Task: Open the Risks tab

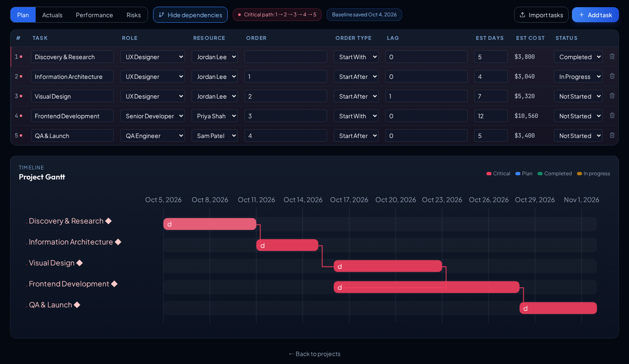Action: 134,15
